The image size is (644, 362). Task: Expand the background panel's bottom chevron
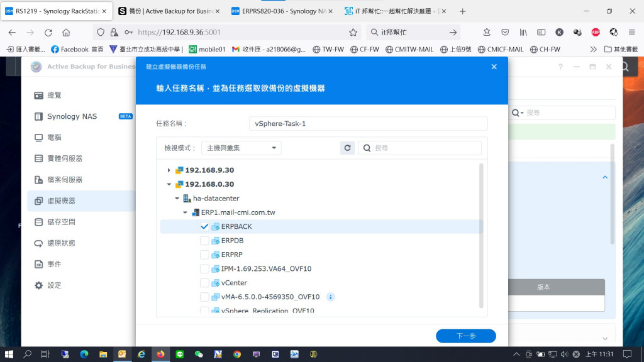(605, 339)
